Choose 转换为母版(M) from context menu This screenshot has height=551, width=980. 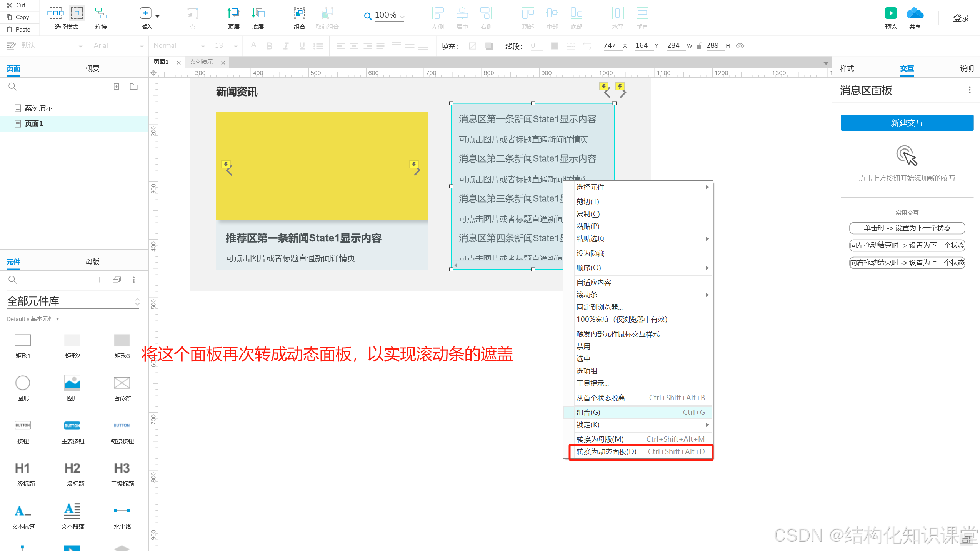(638, 439)
